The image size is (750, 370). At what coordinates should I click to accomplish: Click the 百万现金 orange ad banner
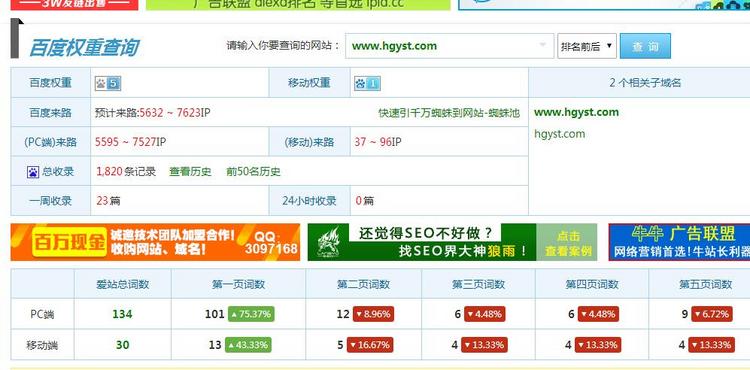[155, 242]
